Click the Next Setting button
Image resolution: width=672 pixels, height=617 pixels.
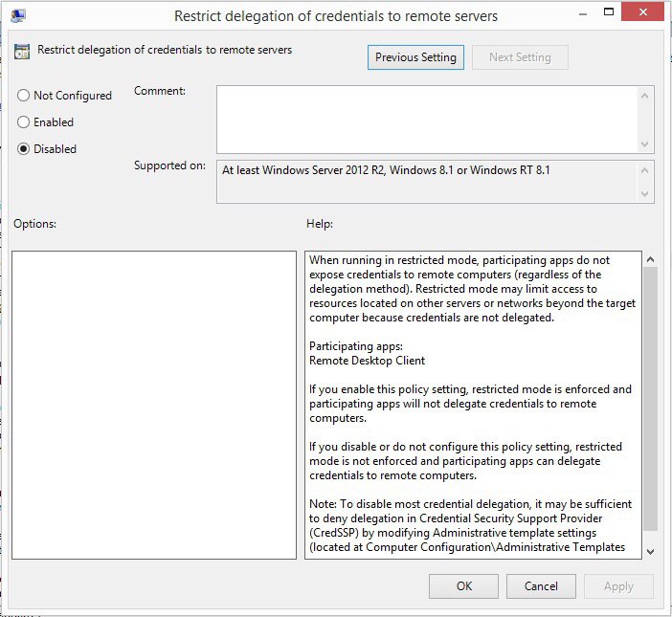[520, 57]
